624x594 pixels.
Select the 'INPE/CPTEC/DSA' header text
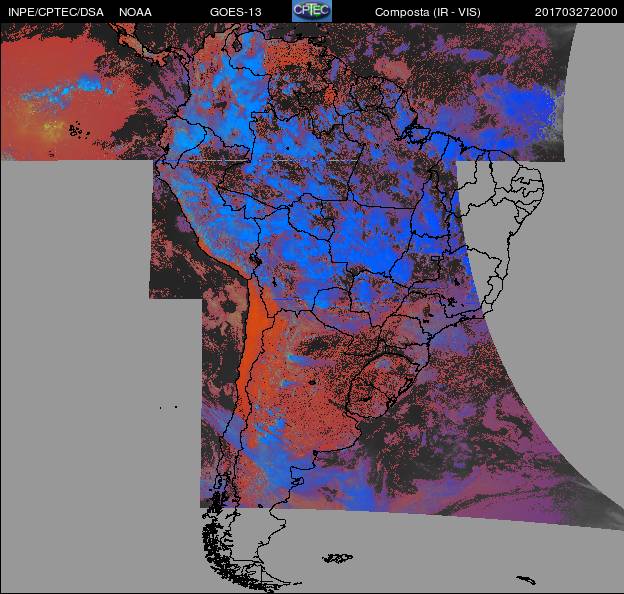(56, 12)
